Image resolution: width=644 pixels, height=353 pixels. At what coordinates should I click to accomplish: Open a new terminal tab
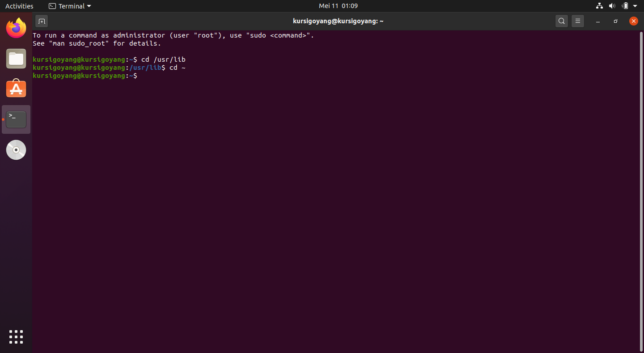coord(42,21)
